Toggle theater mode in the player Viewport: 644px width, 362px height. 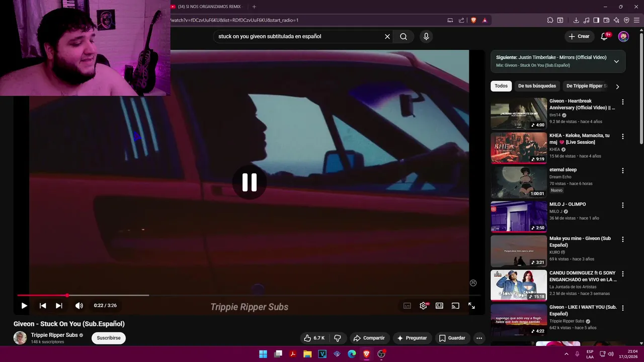coord(439,306)
